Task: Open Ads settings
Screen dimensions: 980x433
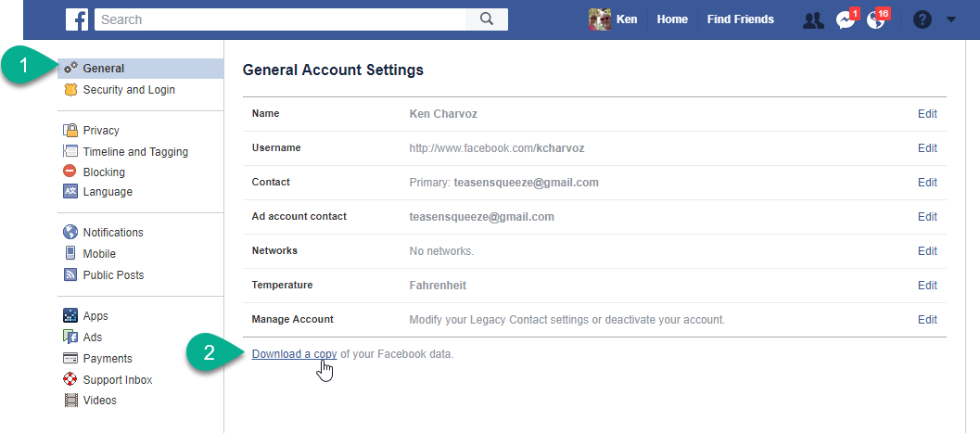Action: coord(93,337)
